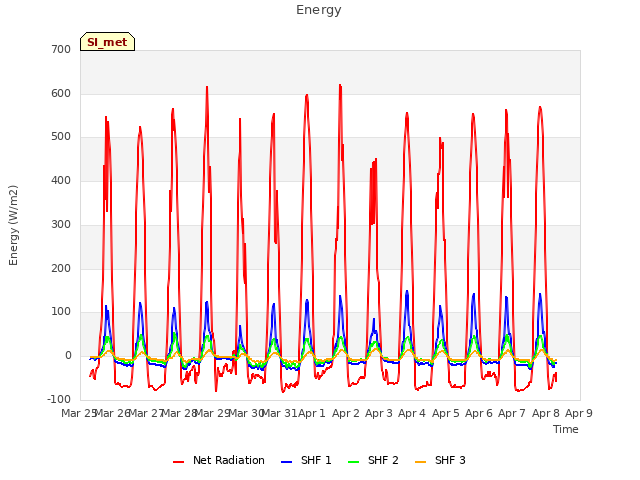Toggle the SHF 1 legend entry
640x480 pixels.
(x=306, y=460)
